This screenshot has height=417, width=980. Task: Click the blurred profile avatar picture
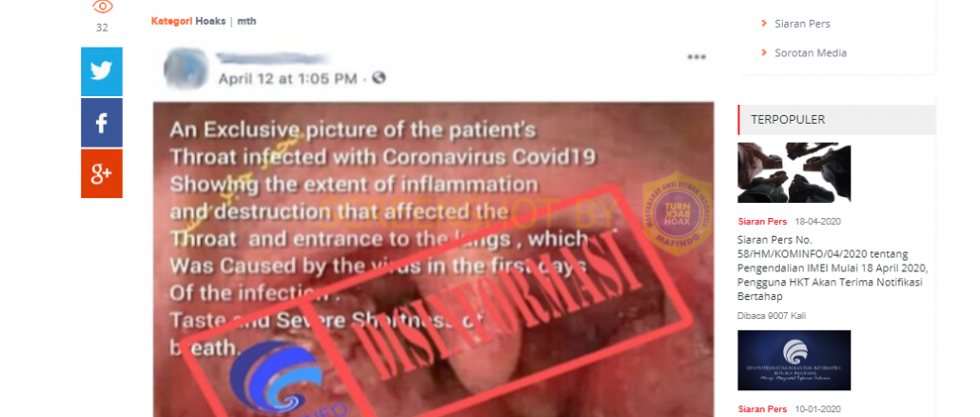pos(186,69)
